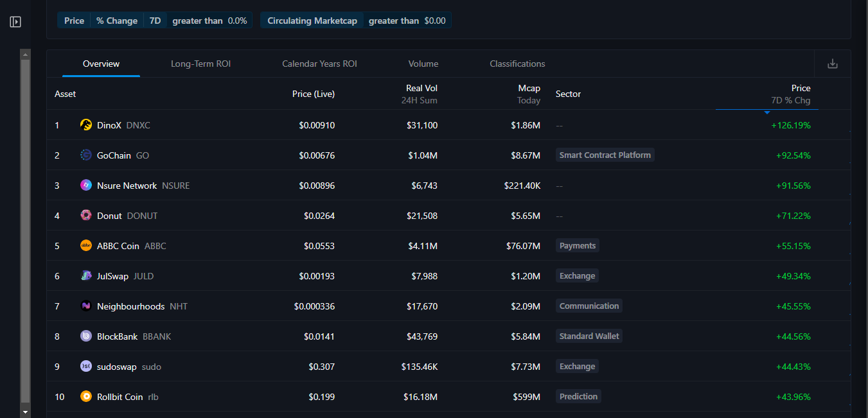868x418 pixels.
Task: Sort by Price 7D % Chg column
Action: (791, 94)
